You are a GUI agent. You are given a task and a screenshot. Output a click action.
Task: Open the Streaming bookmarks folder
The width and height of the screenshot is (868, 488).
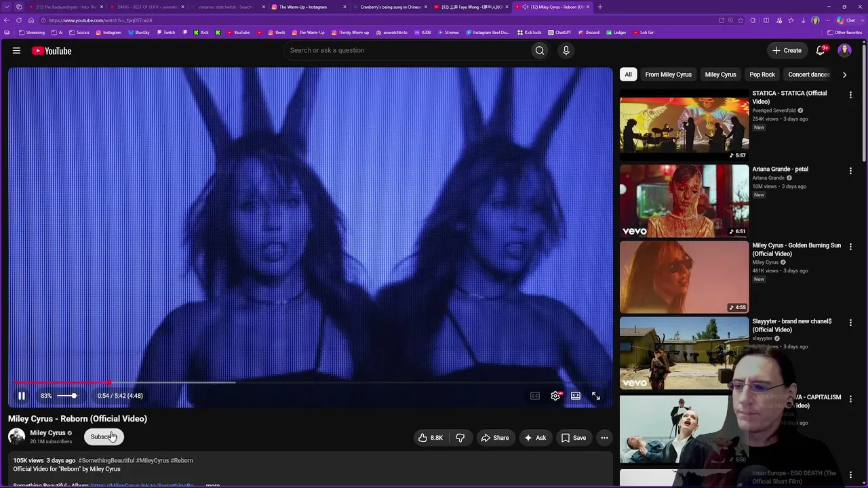click(x=32, y=33)
